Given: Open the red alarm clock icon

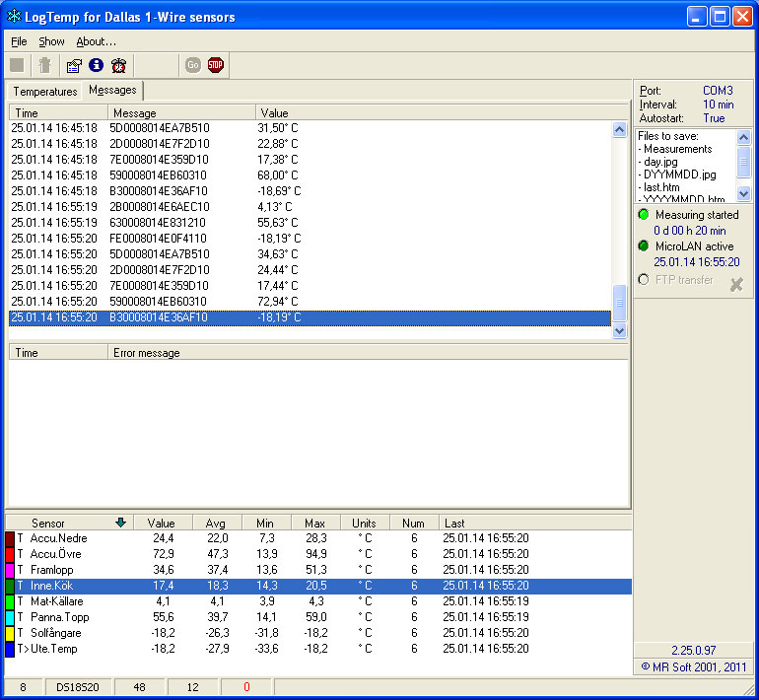Looking at the screenshot, I should pos(118,65).
